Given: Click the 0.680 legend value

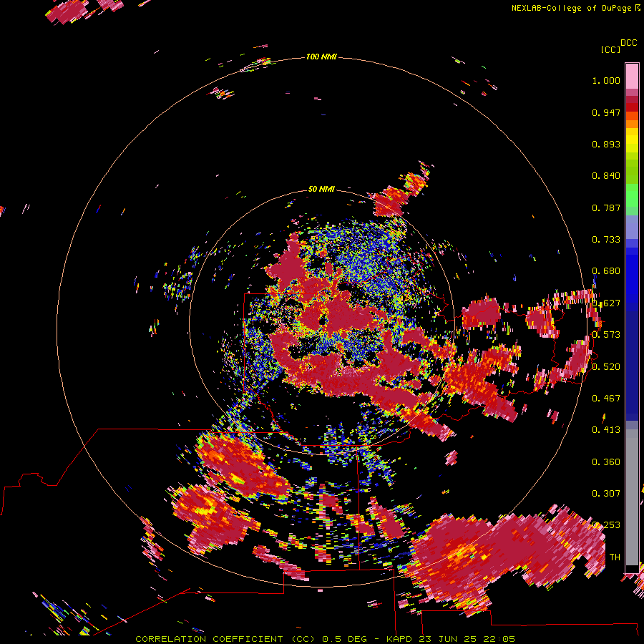Looking at the screenshot, I should click(x=606, y=271).
